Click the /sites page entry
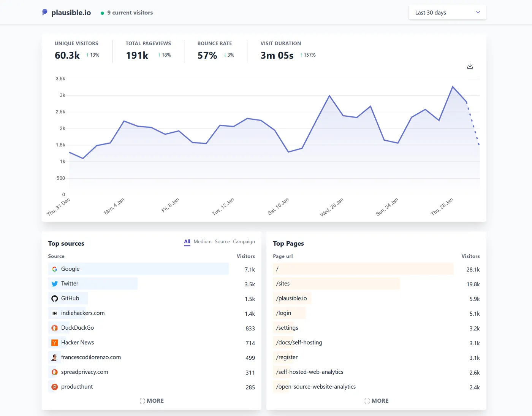The image size is (532, 416). (283, 284)
